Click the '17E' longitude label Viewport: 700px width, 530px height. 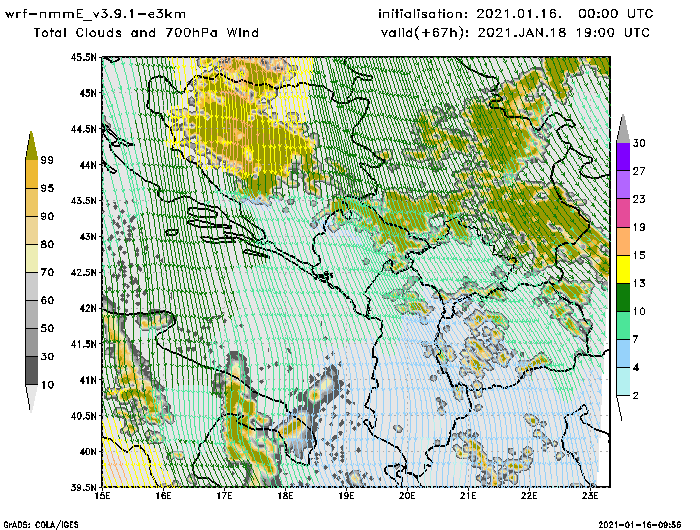pos(225,496)
